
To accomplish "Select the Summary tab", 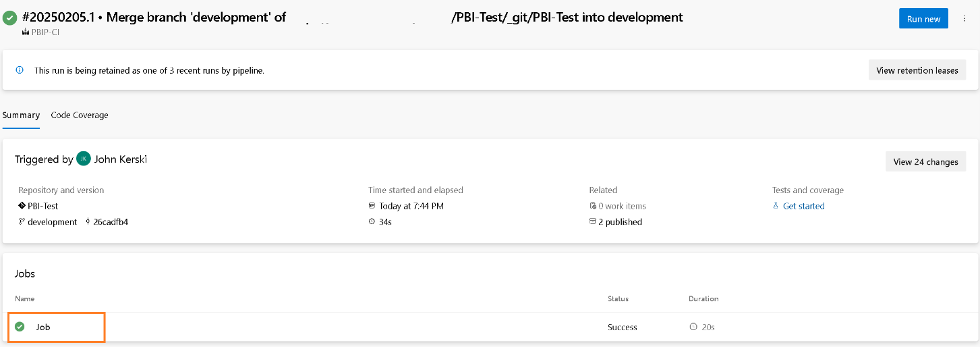I will coord(21,115).
